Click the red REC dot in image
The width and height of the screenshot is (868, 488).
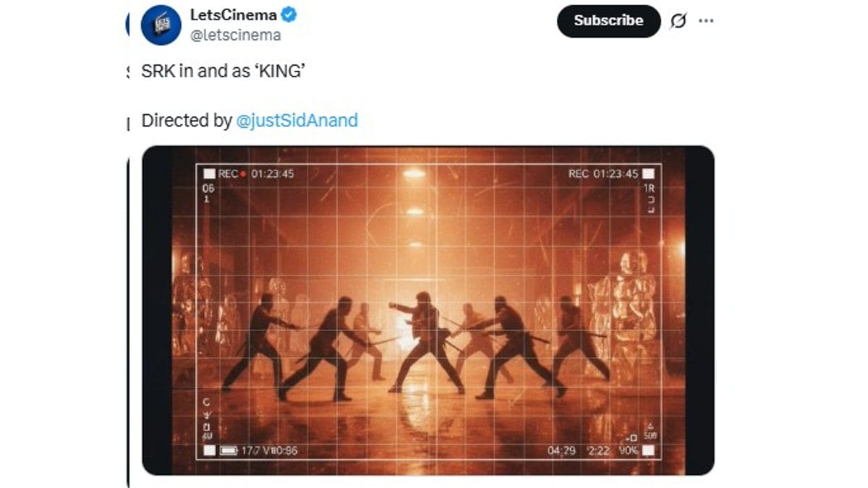tap(244, 174)
